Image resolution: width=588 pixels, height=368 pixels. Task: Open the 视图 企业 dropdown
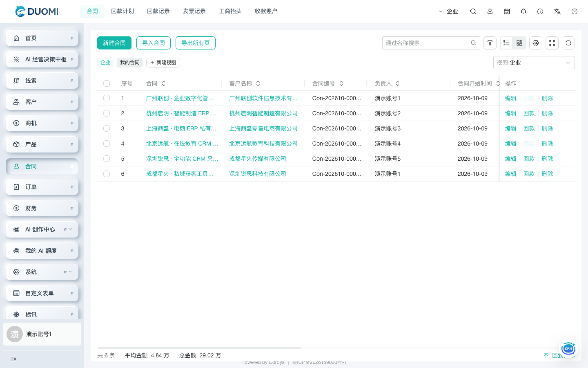pyautogui.click(x=534, y=63)
